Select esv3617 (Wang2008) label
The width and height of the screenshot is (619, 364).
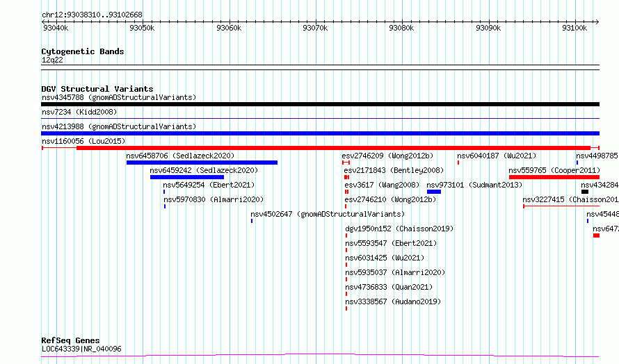coord(382,185)
